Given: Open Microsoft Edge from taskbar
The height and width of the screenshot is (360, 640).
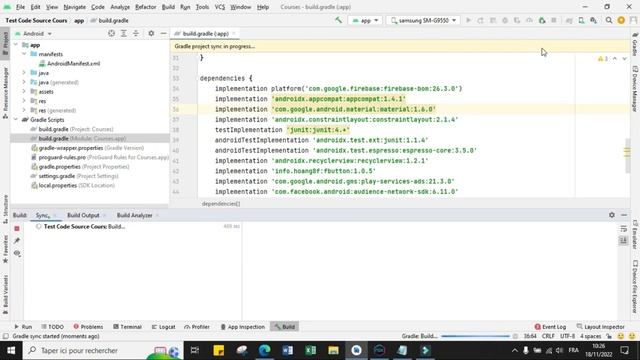Looking at the screenshot, I should (x=264, y=350).
